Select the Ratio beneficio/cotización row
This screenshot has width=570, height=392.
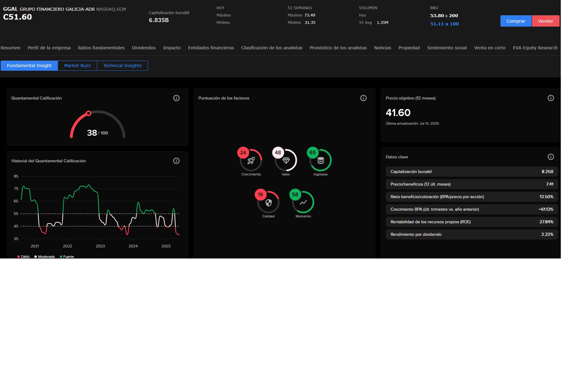click(x=472, y=197)
